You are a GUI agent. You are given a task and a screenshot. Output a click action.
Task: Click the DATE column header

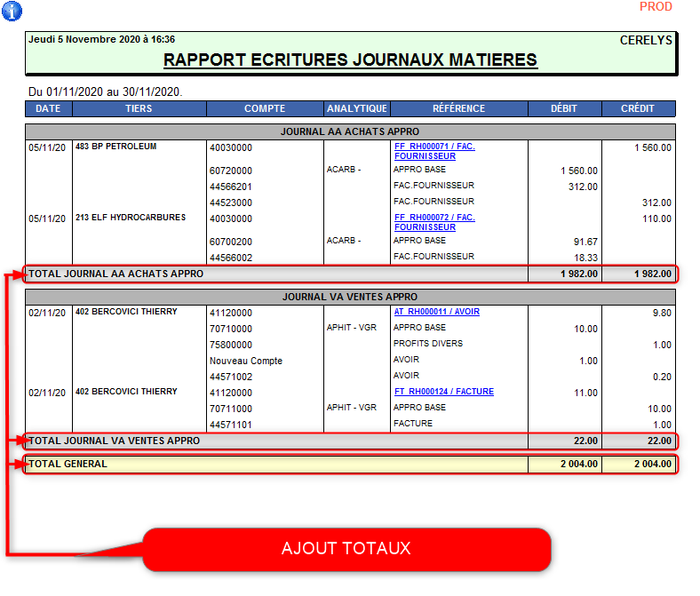[x=48, y=108]
